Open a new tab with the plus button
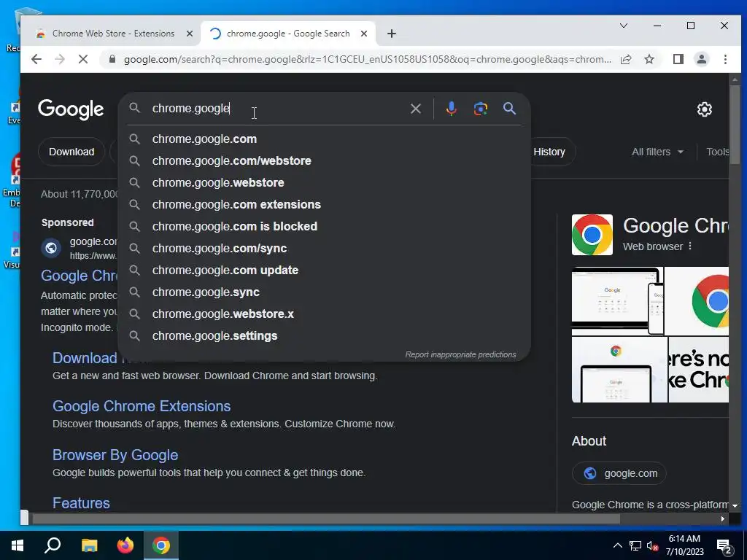Image resolution: width=747 pixels, height=560 pixels. [x=392, y=34]
